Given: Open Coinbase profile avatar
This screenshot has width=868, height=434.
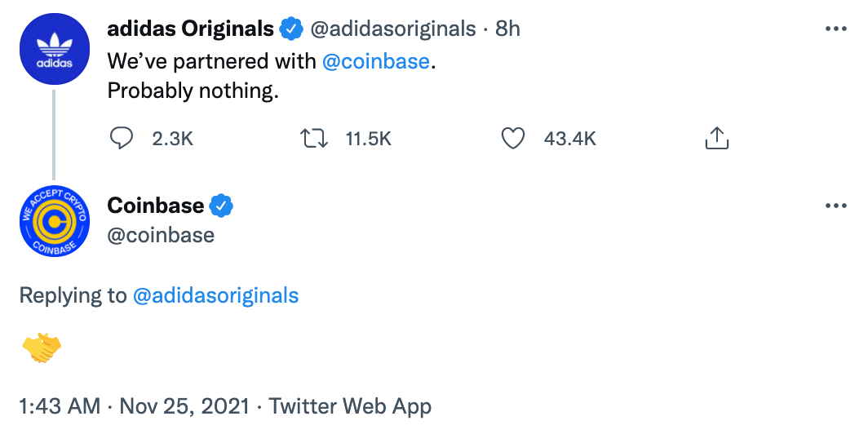Looking at the screenshot, I should point(54,220).
